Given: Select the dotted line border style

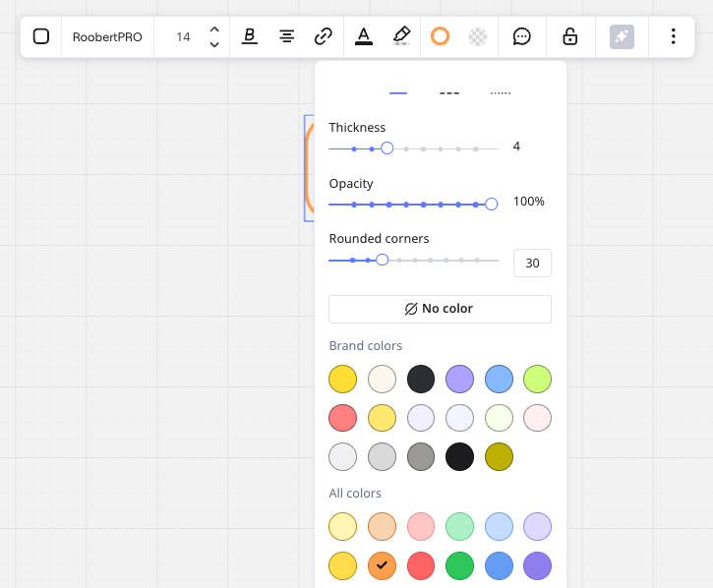Looking at the screenshot, I should pos(501,93).
